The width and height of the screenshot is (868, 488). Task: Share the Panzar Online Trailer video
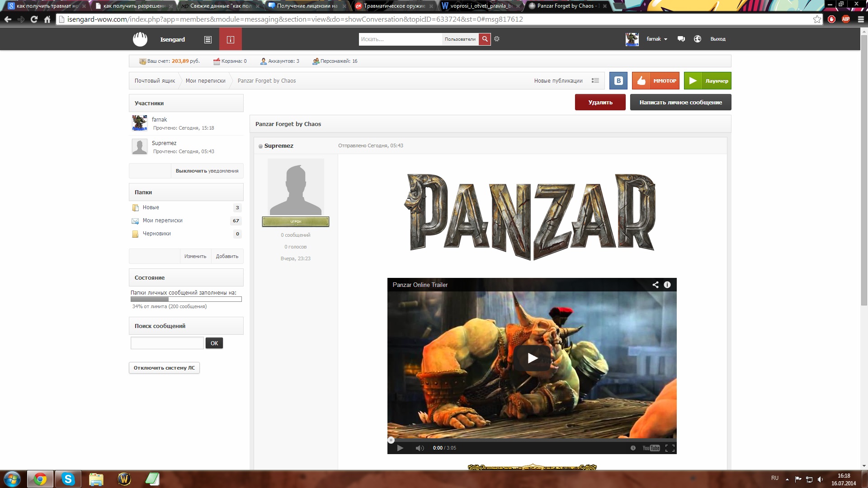(x=655, y=285)
